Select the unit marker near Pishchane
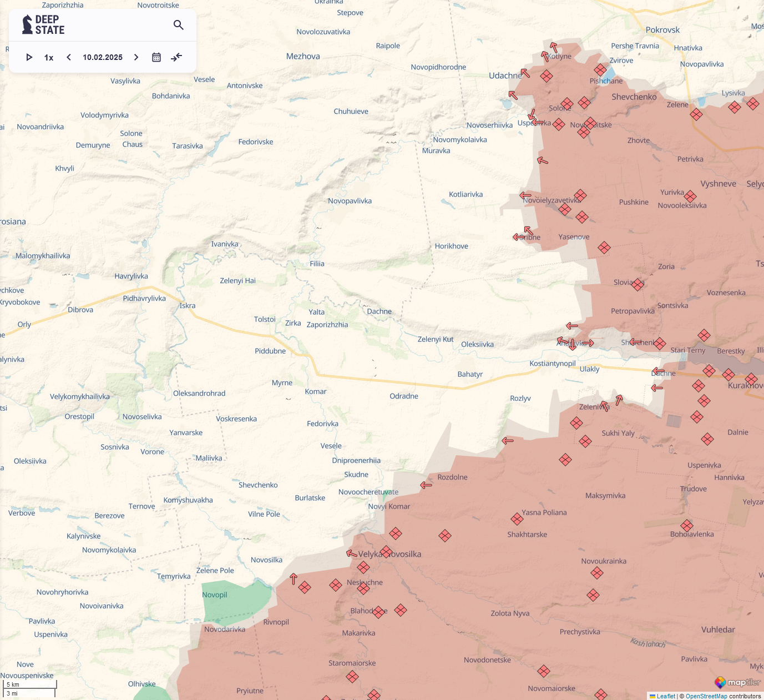The width and height of the screenshot is (764, 700). pos(600,70)
